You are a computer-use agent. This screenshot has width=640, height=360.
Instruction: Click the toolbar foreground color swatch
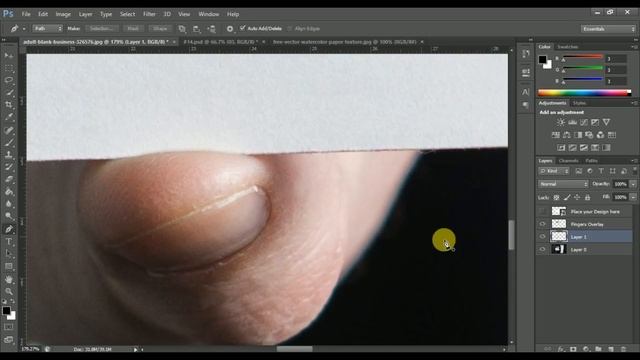point(7,311)
